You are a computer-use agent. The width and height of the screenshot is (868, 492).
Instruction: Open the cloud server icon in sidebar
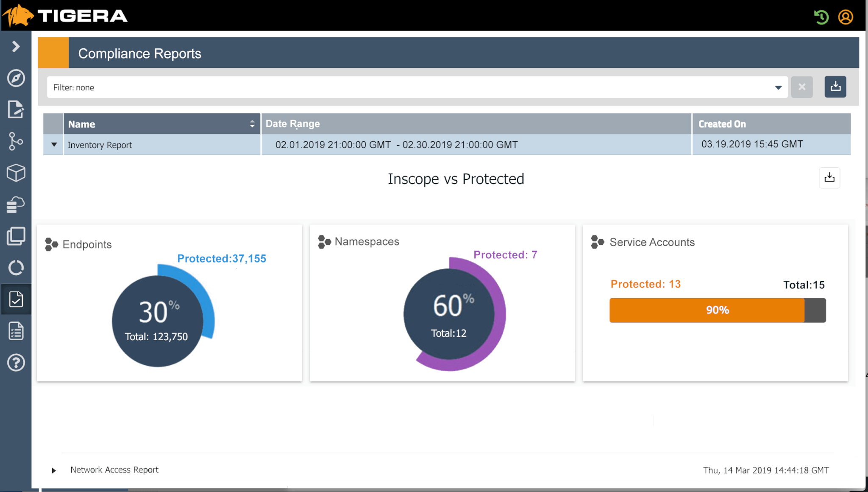16,204
